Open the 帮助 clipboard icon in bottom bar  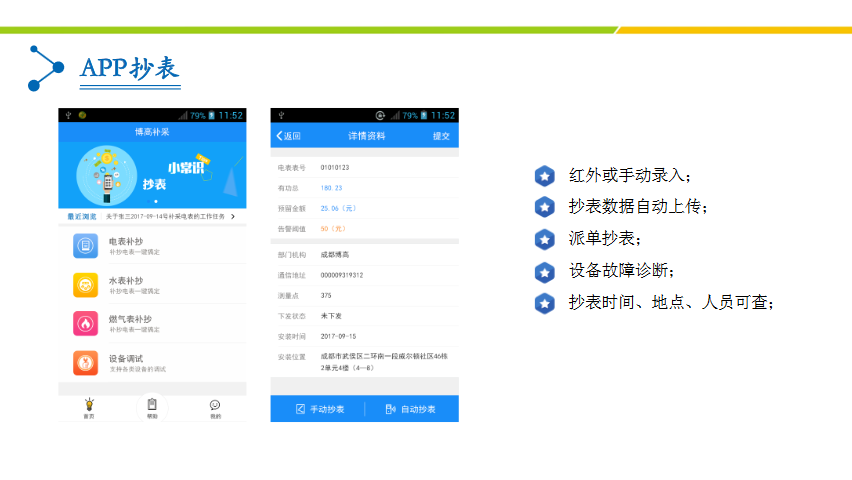tap(152, 407)
